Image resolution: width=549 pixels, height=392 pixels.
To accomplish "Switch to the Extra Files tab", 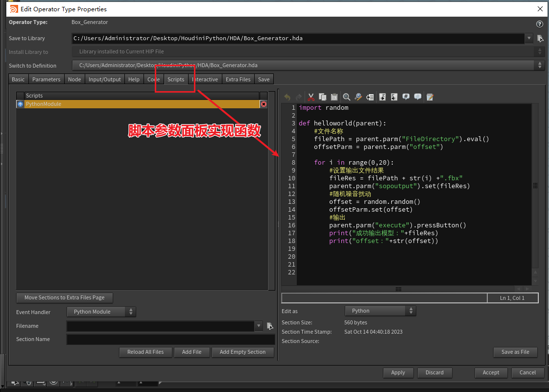I will [238, 79].
